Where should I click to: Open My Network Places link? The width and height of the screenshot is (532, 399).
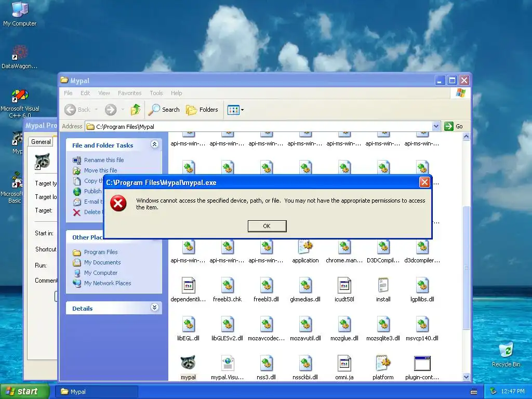[x=108, y=283]
